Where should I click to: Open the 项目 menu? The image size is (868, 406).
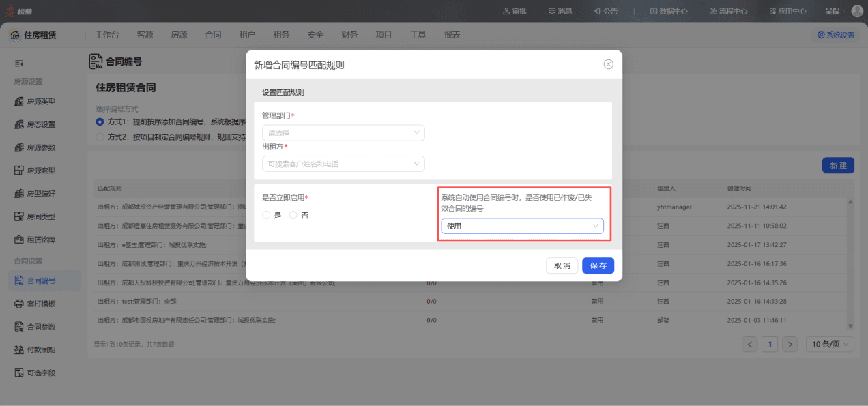tap(384, 35)
